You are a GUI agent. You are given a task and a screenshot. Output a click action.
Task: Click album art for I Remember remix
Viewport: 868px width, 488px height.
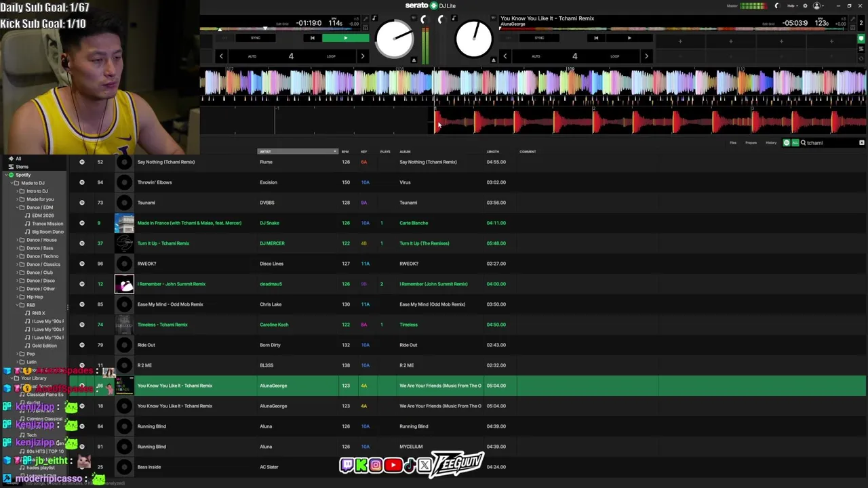[x=124, y=284]
